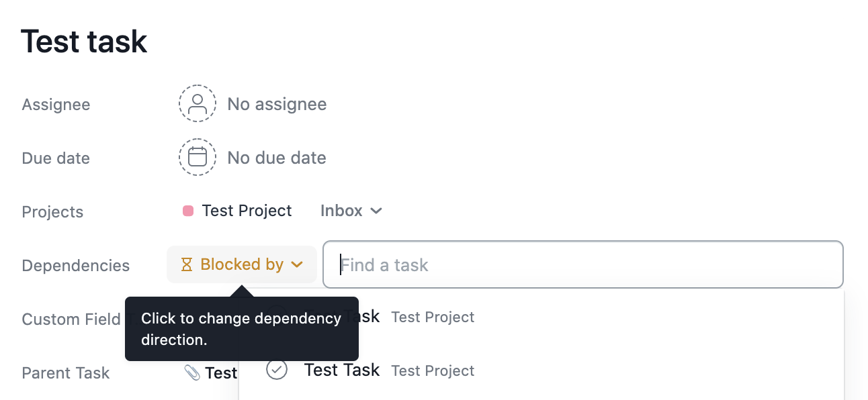Click the Projects field label

tap(52, 212)
